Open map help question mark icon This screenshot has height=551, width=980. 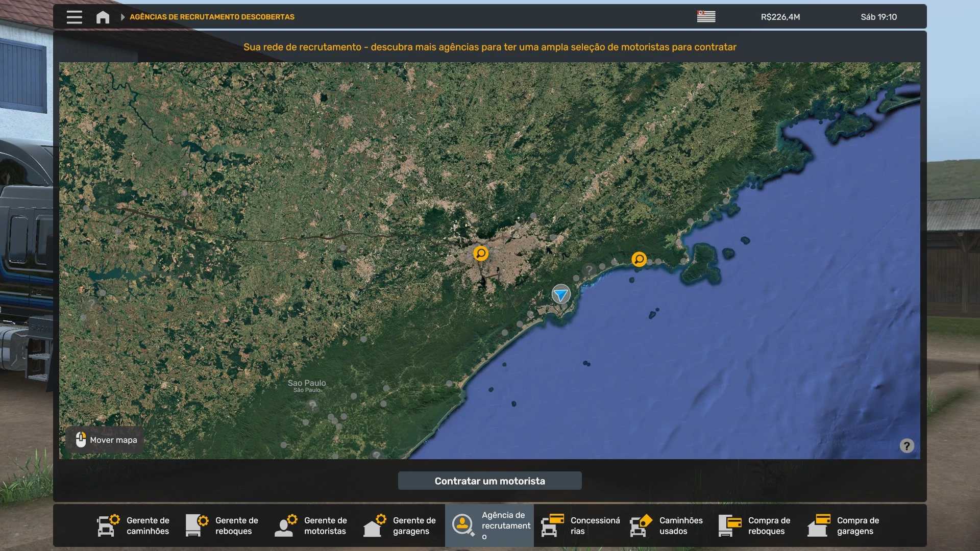[906, 446]
